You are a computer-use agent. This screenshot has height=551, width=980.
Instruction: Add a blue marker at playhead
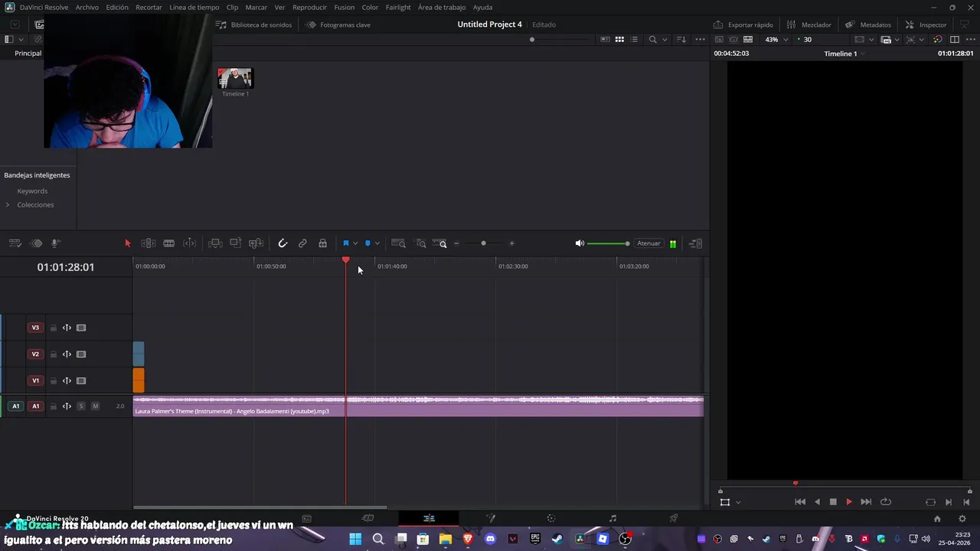coord(367,243)
